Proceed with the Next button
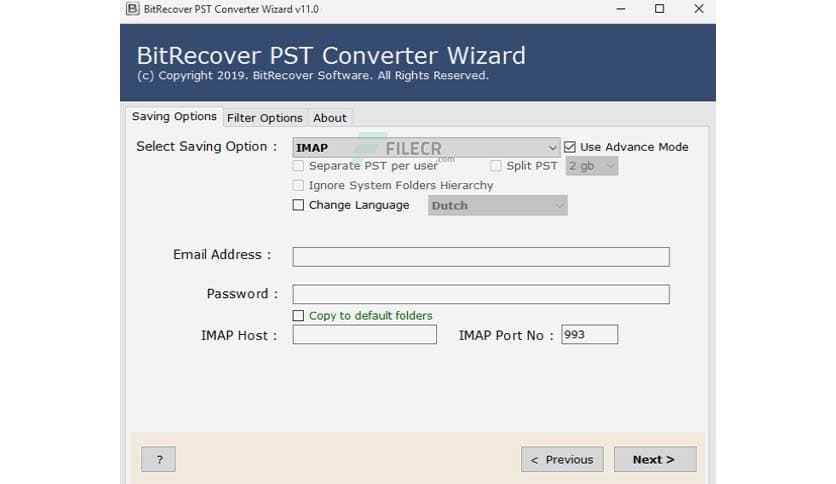This screenshot has height=484, width=836. coord(655,459)
